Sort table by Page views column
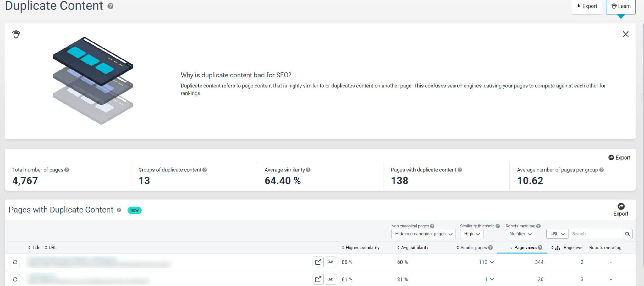644x286 pixels. click(x=525, y=248)
